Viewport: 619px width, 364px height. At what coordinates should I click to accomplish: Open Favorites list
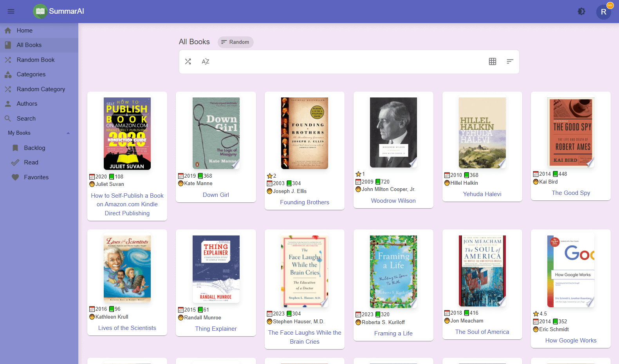39,177
